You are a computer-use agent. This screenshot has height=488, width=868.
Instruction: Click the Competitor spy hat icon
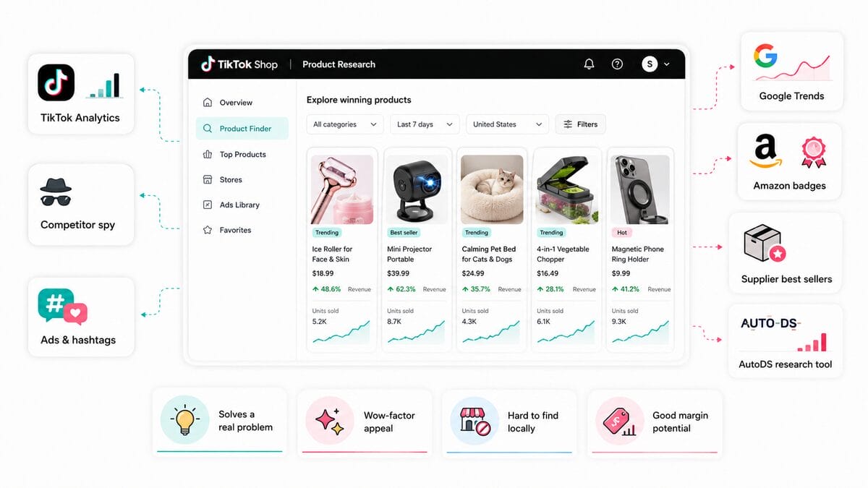point(56,192)
